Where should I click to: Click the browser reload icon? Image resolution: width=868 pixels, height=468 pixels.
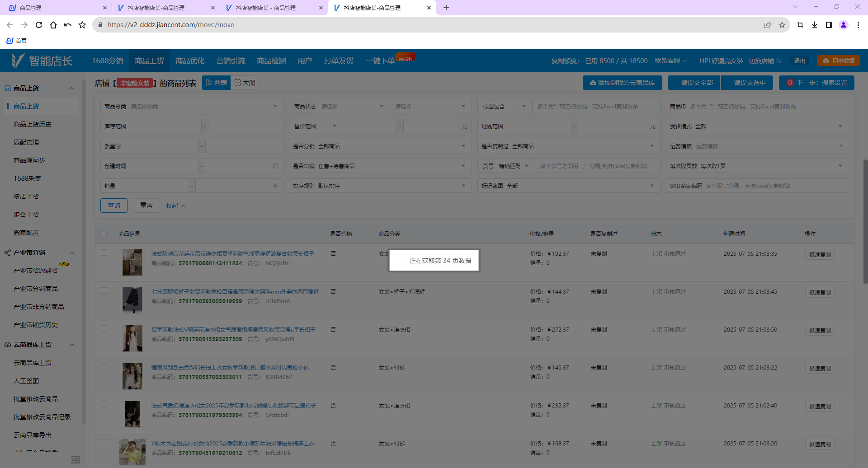pyautogui.click(x=39, y=25)
